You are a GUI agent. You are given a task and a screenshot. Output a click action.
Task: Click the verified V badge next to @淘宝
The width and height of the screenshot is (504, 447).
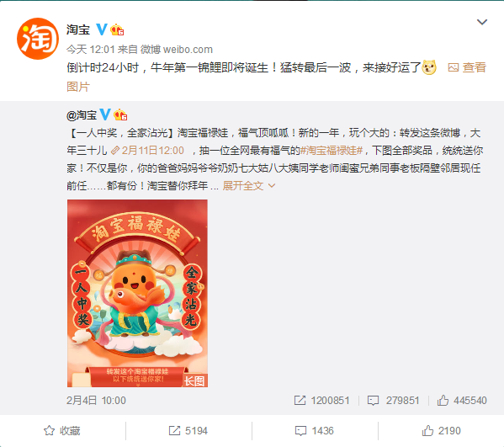(105, 114)
